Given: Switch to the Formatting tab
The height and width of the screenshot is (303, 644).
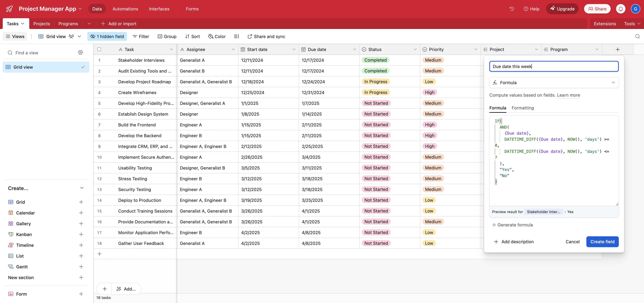Looking at the screenshot, I should click(523, 108).
